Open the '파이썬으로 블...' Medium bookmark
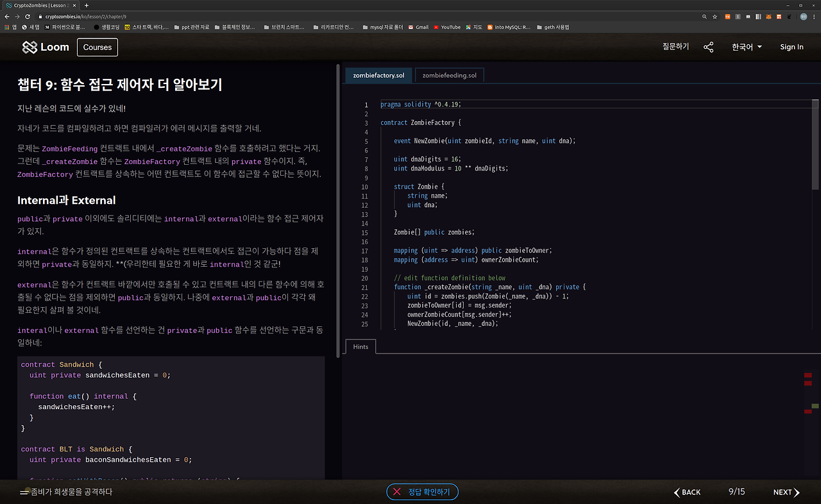The height and width of the screenshot is (504, 821). point(65,27)
